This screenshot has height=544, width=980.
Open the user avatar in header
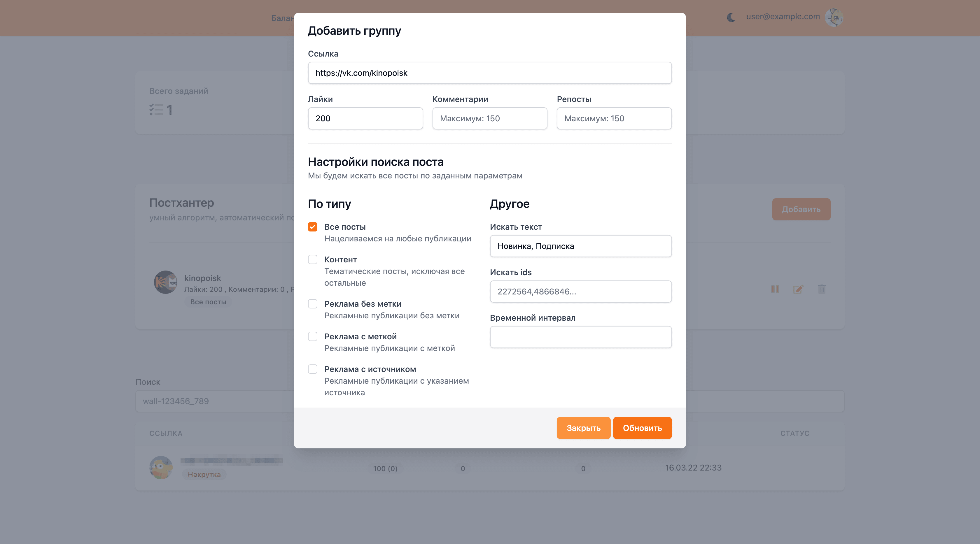tap(834, 17)
